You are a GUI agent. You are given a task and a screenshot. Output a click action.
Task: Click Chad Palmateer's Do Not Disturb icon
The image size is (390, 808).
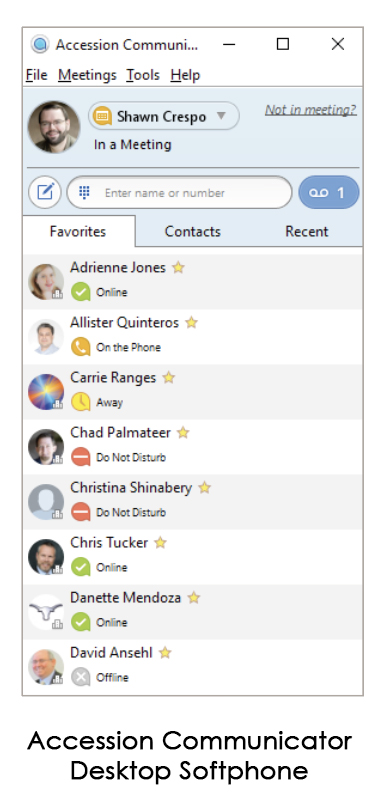pyautogui.click(x=81, y=457)
